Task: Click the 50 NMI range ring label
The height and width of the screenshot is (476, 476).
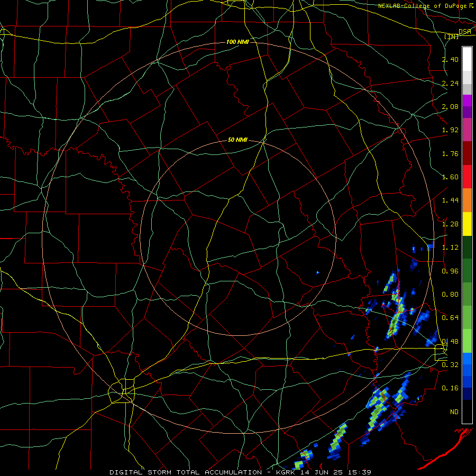Action: pyautogui.click(x=237, y=140)
